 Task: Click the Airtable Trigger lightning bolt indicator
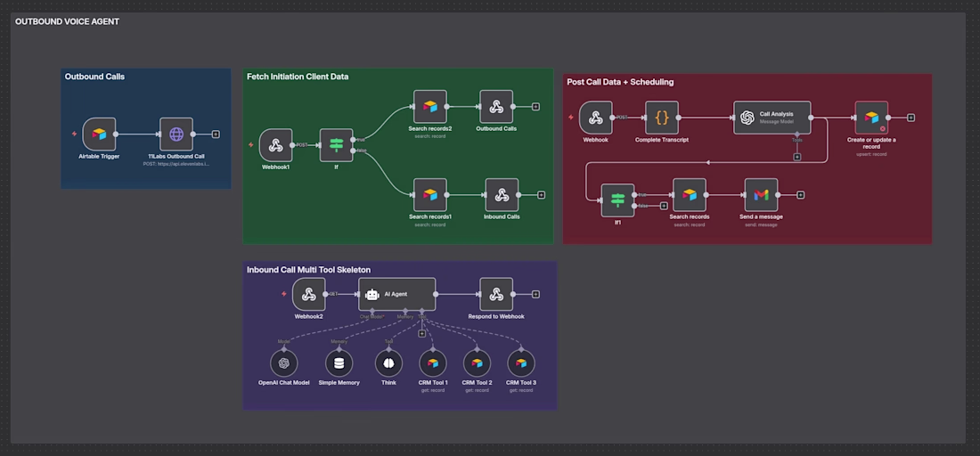[x=74, y=134]
